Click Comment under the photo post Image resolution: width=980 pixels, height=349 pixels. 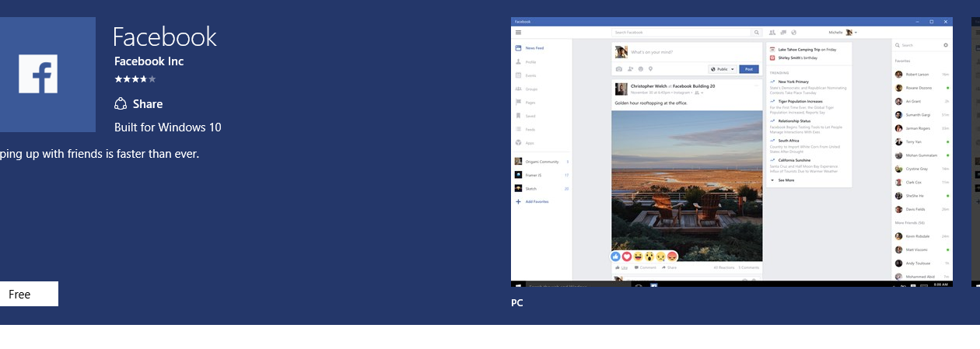click(x=646, y=267)
